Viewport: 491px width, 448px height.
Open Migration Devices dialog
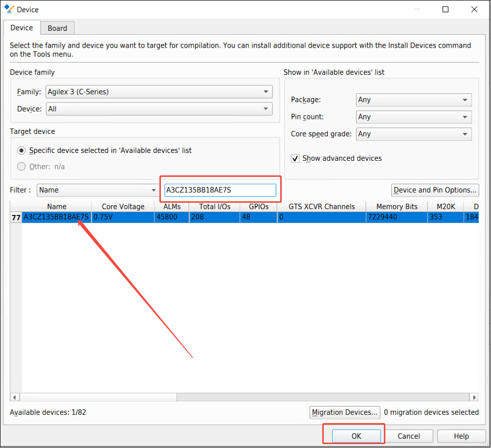pos(345,412)
